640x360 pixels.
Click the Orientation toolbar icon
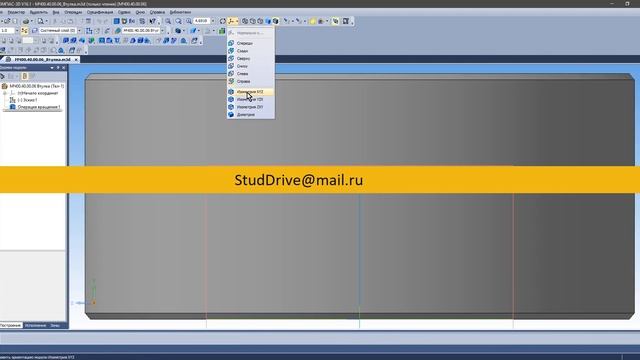point(231,21)
